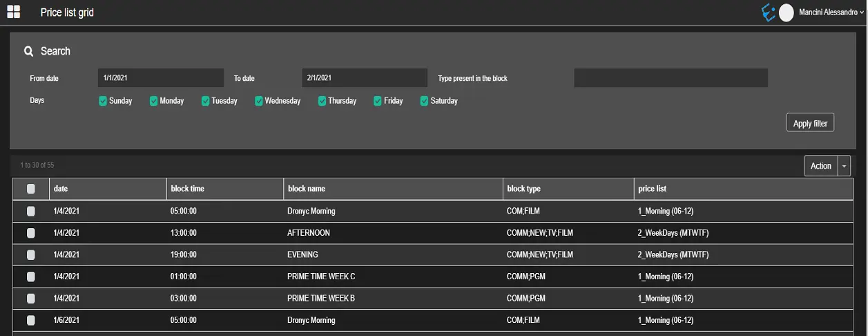Sort by the date column header
Viewport: 868px width, 336px height.
pos(61,189)
